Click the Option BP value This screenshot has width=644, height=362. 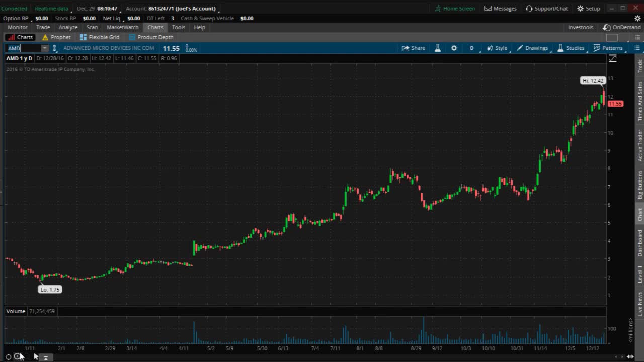coord(42,18)
